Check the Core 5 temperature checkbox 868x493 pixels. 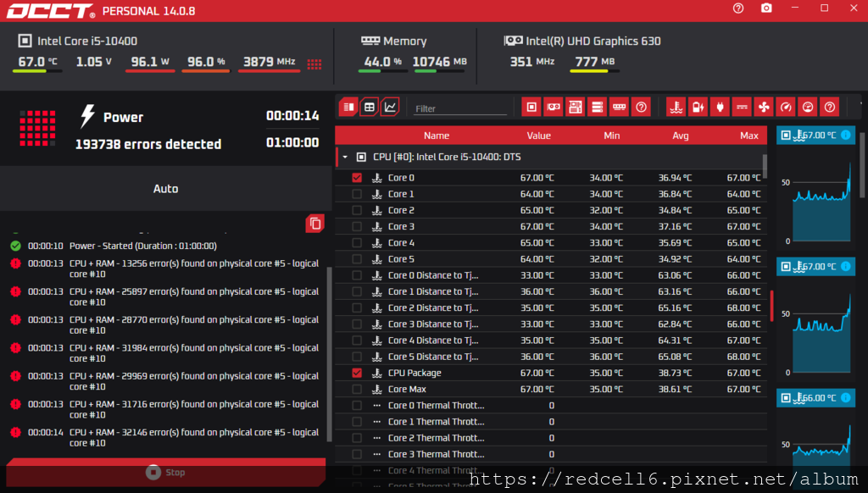tap(357, 259)
